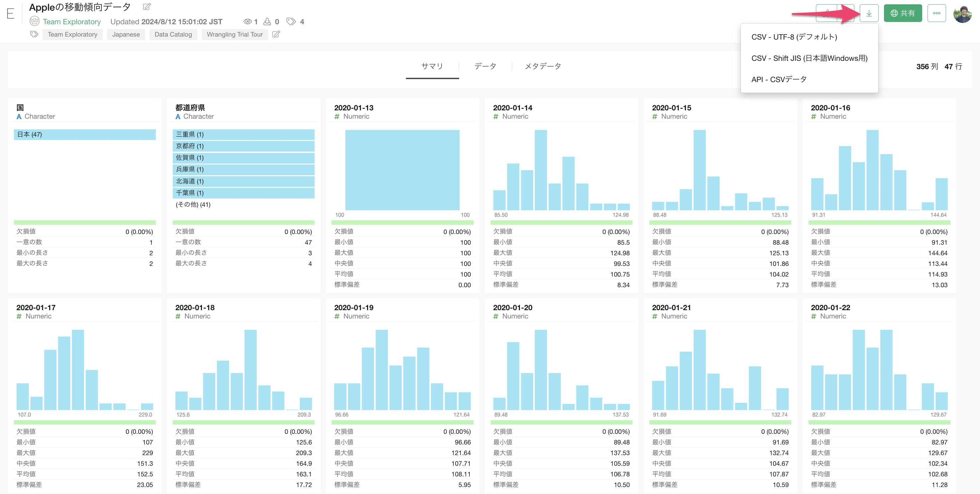Select the 北海道 (1) bar
The height and width of the screenshot is (494, 980).
(244, 181)
